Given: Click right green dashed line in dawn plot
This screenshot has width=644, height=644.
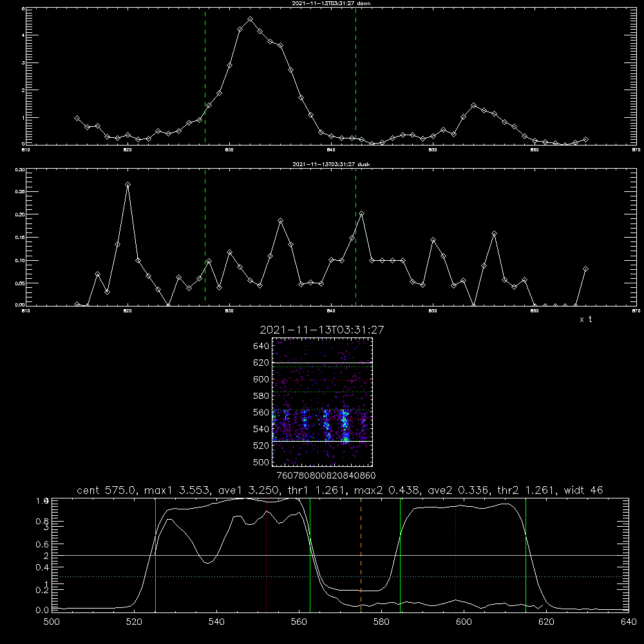Looking at the screenshot, I should (x=355, y=76).
